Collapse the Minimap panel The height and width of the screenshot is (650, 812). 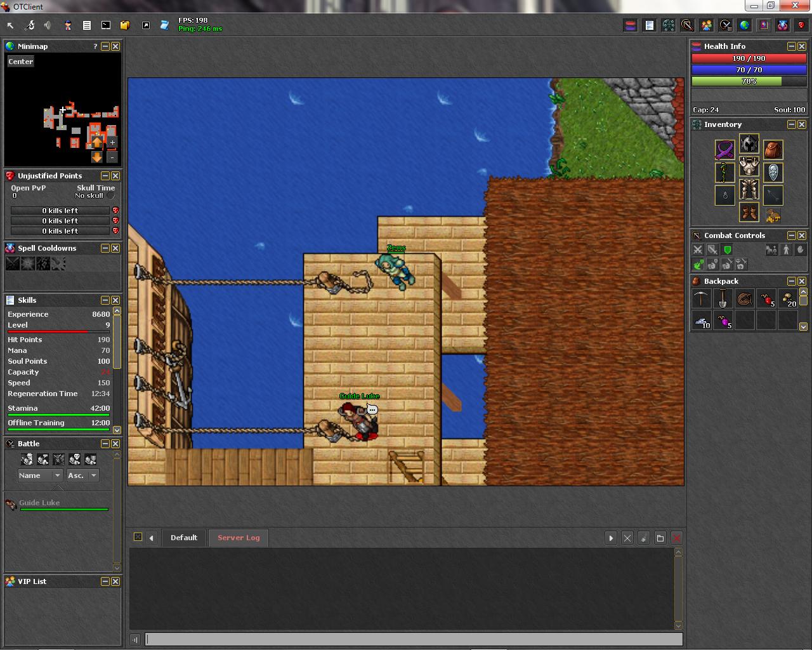pyautogui.click(x=105, y=46)
